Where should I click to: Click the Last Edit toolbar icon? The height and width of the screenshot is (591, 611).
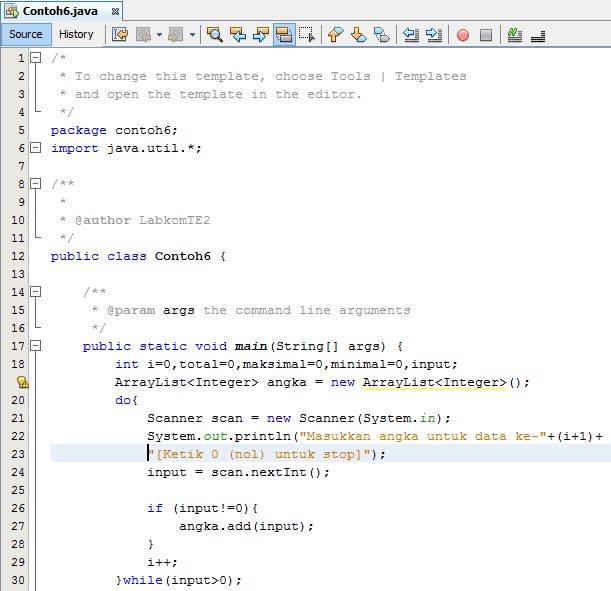(x=120, y=35)
